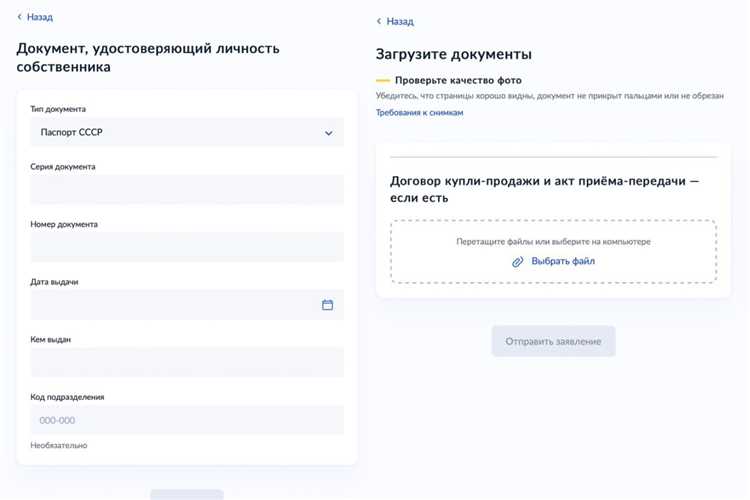Open Требования к снимкам link
The image size is (750, 500).
419,112
